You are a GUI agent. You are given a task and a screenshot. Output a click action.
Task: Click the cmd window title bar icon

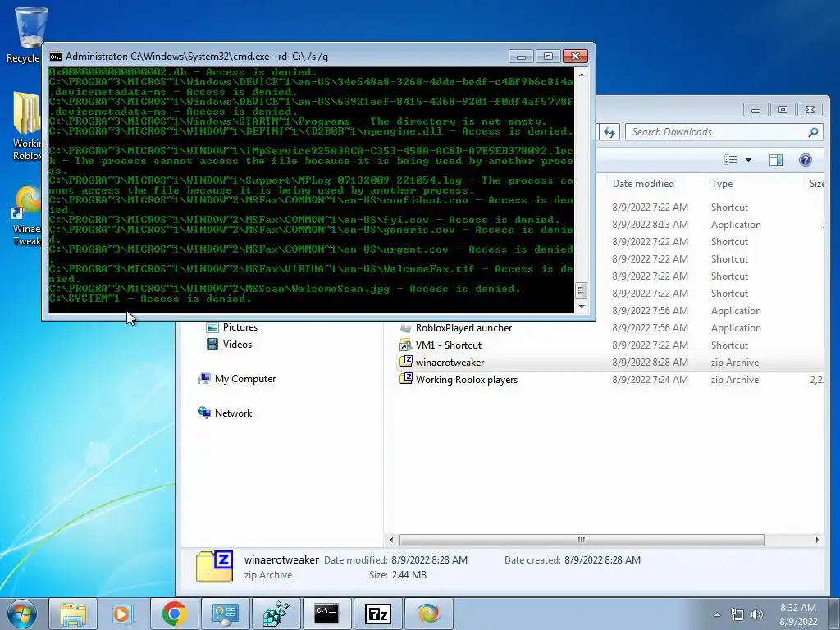[55, 57]
